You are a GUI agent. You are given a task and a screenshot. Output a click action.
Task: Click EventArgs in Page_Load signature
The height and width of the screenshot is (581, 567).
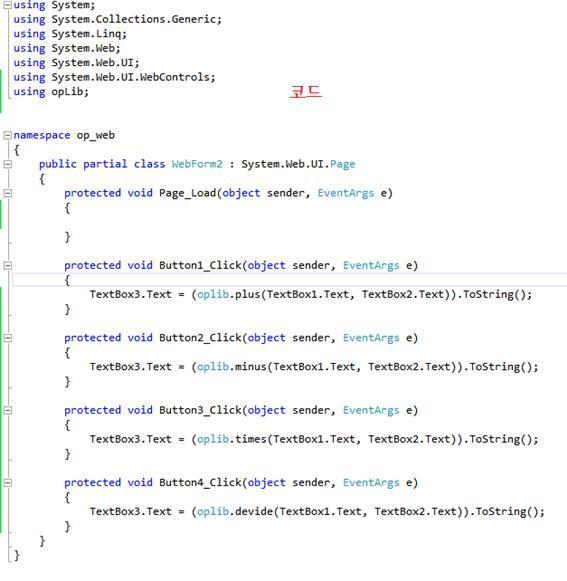click(346, 193)
